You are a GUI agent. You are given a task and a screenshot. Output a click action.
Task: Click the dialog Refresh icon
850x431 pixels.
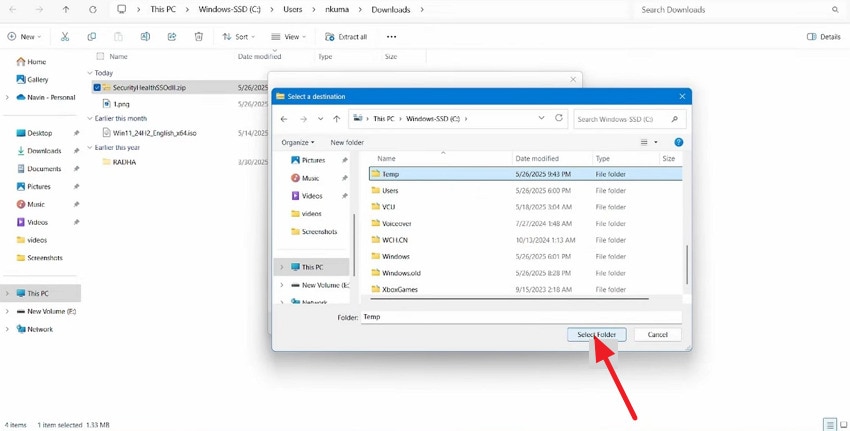click(x=559, y=118)
